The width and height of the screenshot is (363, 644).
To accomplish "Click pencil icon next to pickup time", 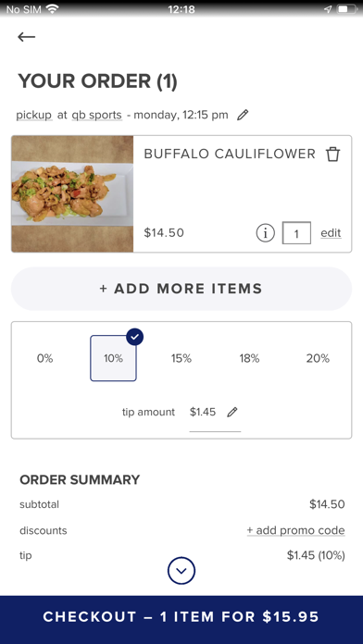I will (x=243, y=115).
